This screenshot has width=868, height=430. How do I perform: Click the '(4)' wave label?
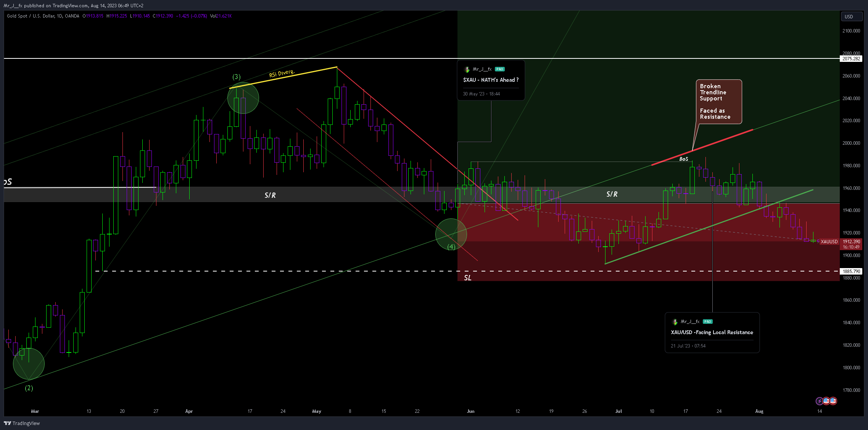click(451, 247)
